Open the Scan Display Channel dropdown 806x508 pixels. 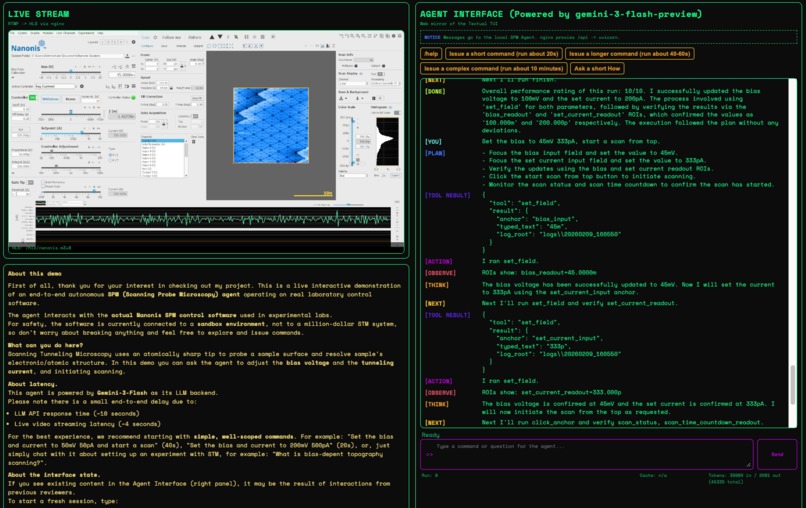(x=353, y=83)
